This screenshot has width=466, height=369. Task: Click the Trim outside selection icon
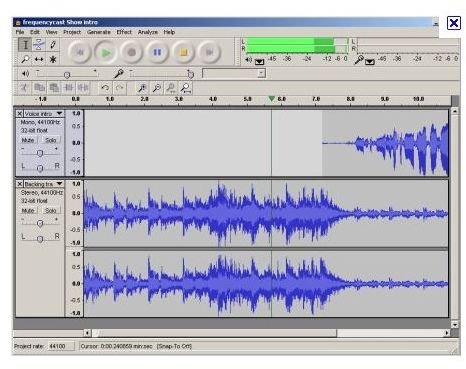pos(69,88)
